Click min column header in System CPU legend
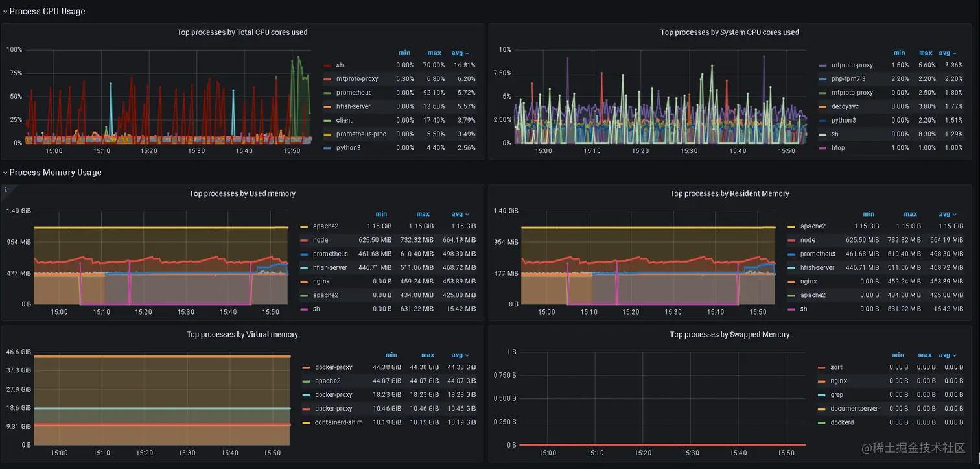Viewport: 980px width, 469px height. [899, 53]
